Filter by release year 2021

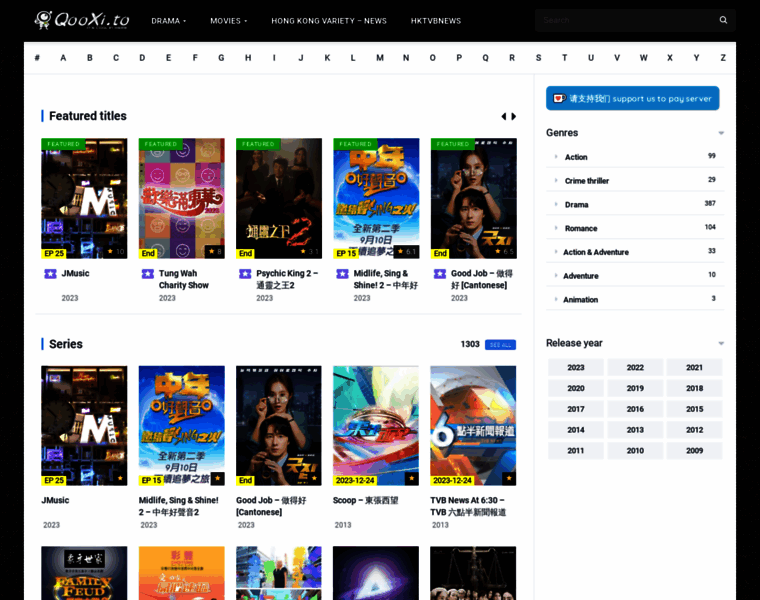tap(694, 367)
